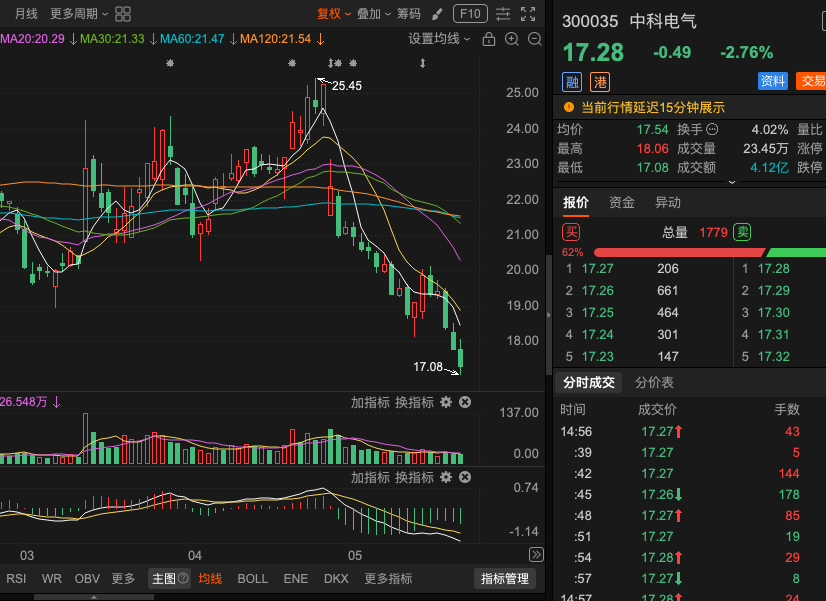
Task: Toggle the chart lock icon
Action: click(489, 40)
